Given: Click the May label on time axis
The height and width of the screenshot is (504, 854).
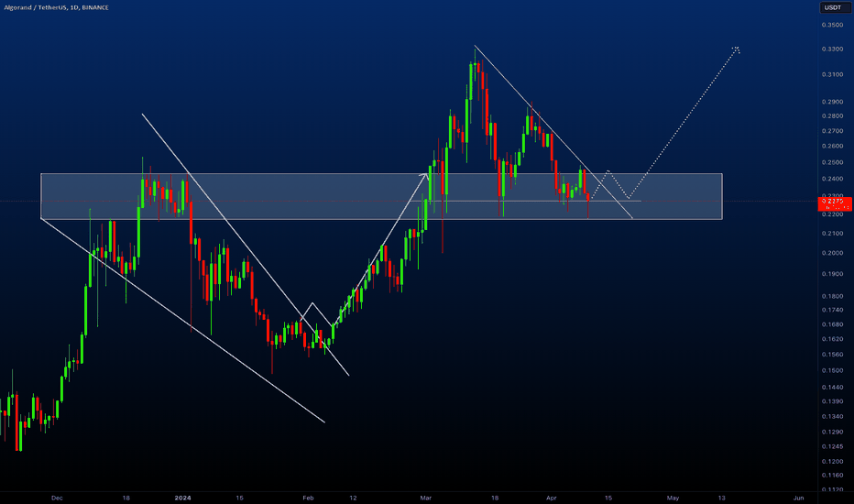Looking at the screenshot, I should coord(673,498).
